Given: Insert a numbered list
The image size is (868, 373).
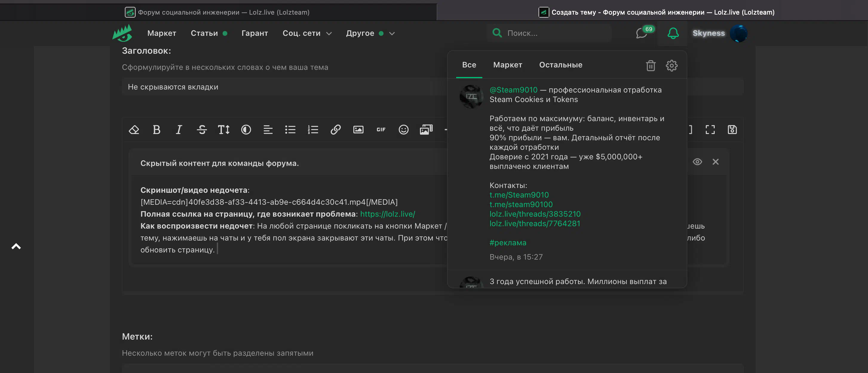Looking at the screenshot, I should click(313, 130).
